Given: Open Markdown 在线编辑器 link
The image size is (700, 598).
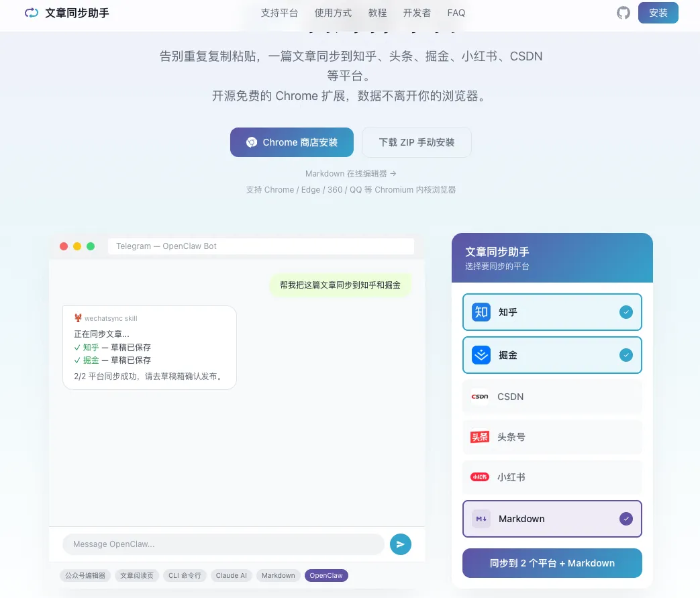Looking at the screenshot, I should pos(351,173).
